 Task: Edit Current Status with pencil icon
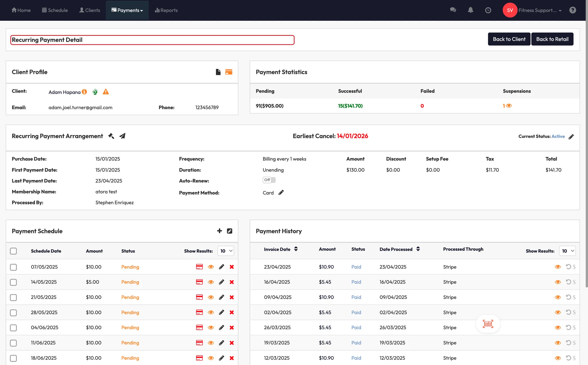[571, 137]
